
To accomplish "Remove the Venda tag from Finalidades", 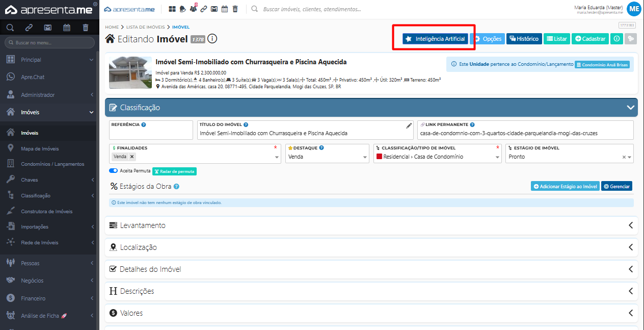I will [x=132, y=157].
